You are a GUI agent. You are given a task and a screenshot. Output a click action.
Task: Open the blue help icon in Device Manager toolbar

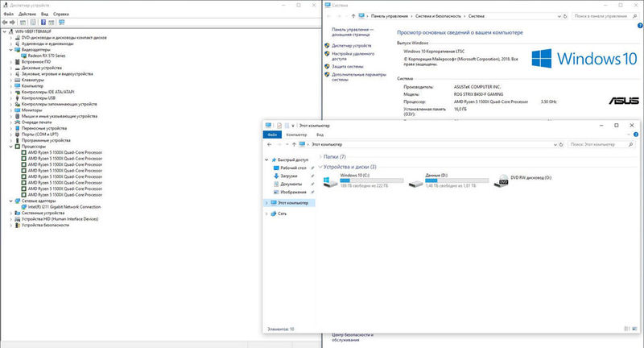tap(43, 23)
